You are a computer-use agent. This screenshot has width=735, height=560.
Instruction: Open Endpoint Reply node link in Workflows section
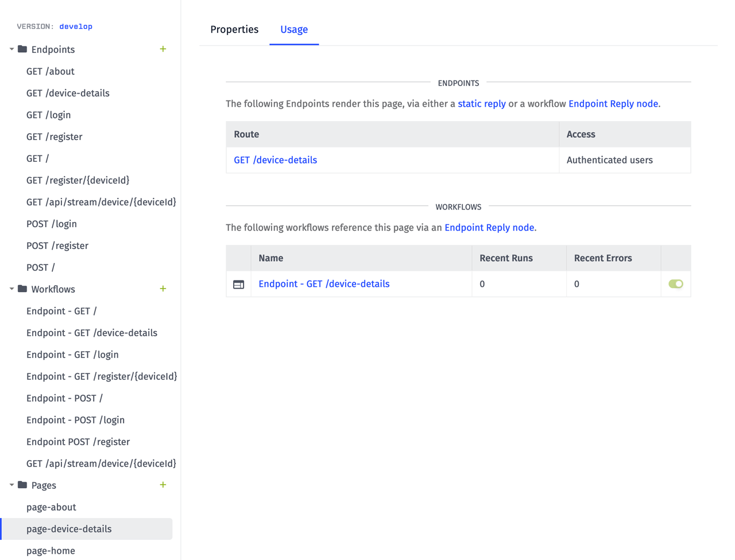489,228
